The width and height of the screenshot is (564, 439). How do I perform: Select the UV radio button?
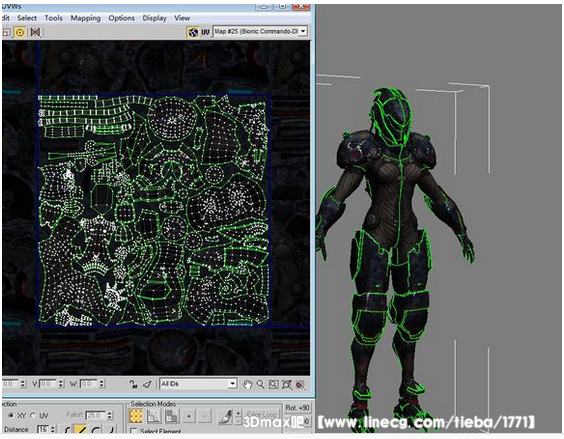click(33, 416)
